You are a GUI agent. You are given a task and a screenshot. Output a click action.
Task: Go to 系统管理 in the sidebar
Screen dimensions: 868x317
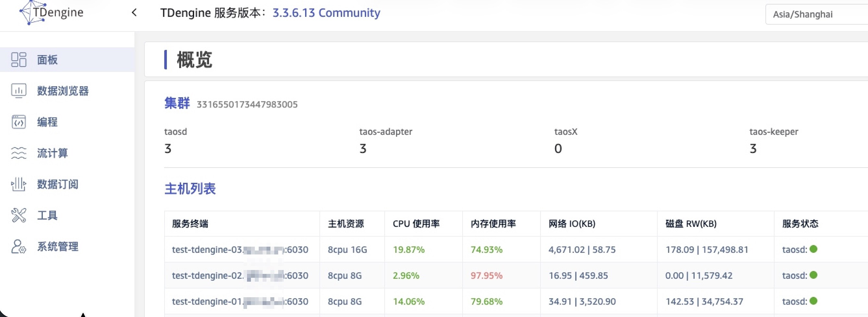(58, 247)
